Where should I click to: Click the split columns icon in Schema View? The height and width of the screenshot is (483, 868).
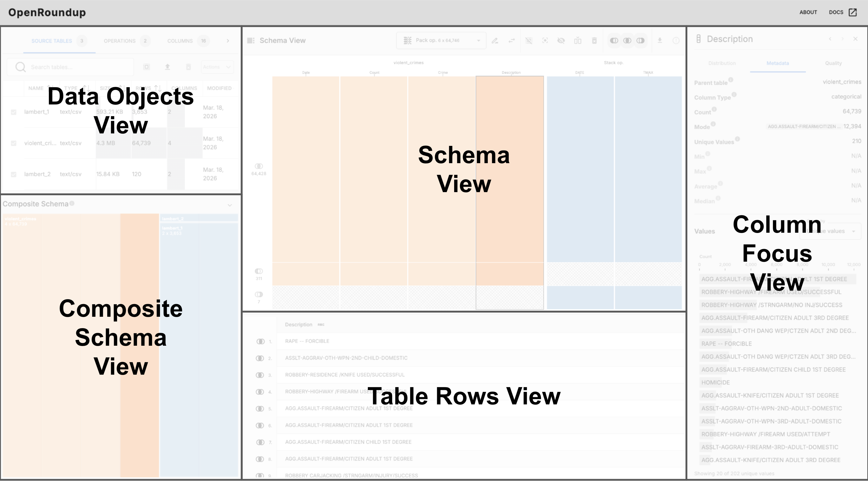pyautogui.click(x=577, y=41)
